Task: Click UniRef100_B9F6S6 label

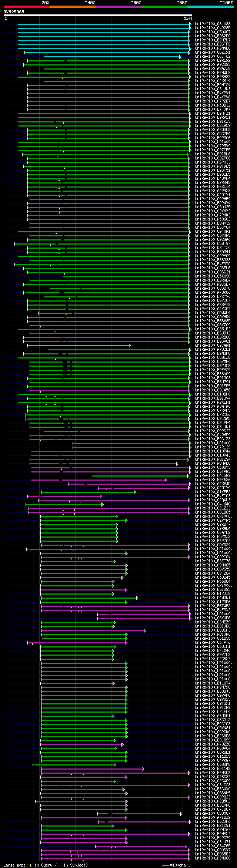Action: click(213, 480)
